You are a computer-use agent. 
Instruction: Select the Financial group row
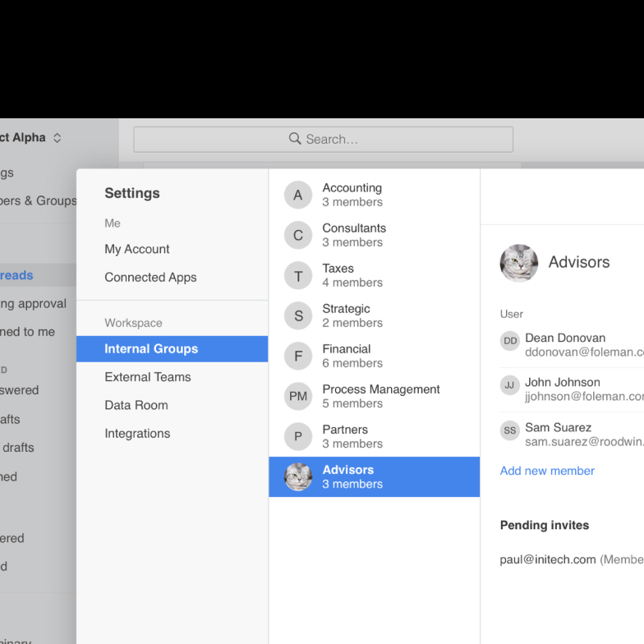[374, 356]
